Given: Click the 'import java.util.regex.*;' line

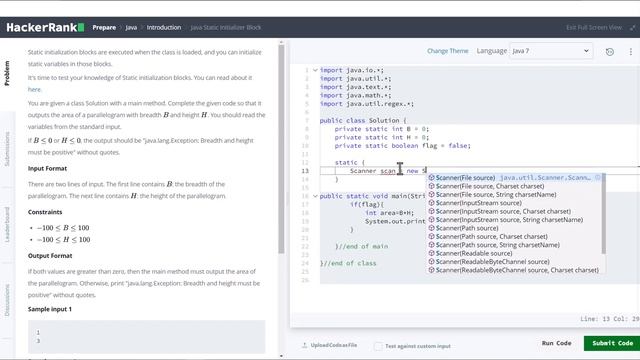Looking at the screenshot, I should tap(367, 104).
